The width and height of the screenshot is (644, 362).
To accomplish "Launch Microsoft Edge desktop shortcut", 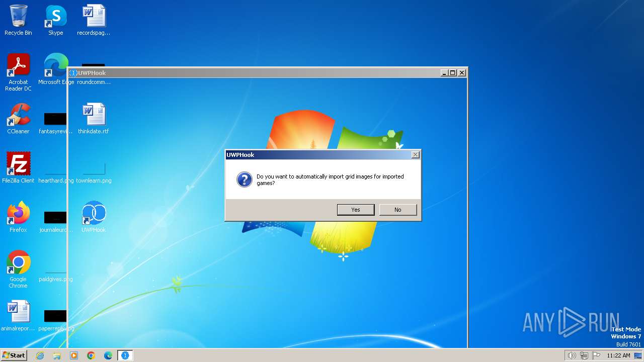I will tap(56, 69).
